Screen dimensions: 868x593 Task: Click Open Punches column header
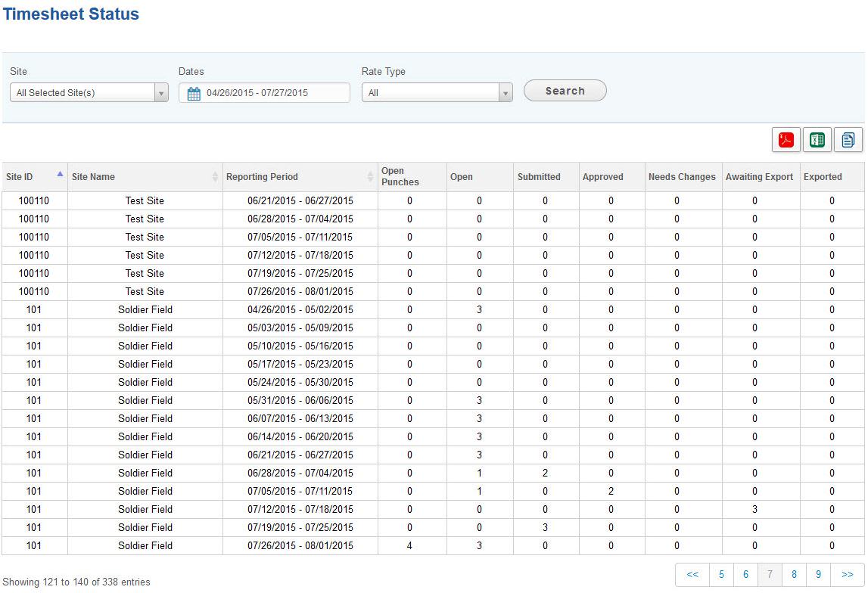[412, 177]
